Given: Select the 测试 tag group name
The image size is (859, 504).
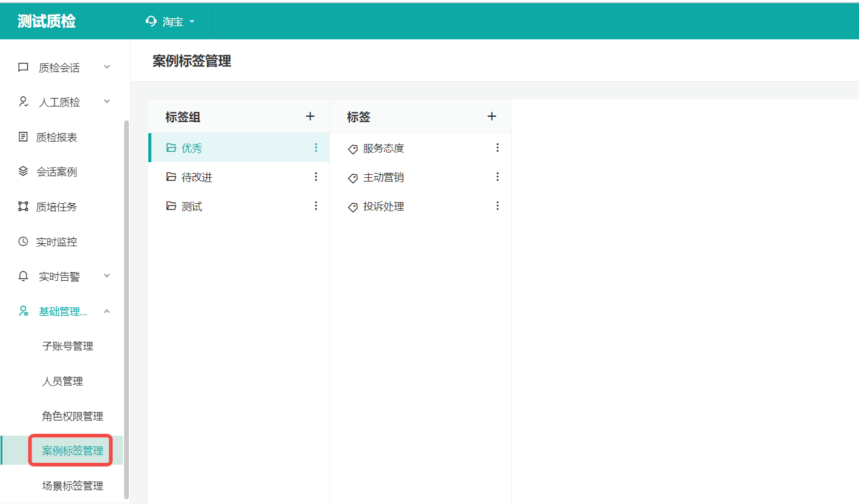Looking at the screenshot, I should coord(192,206).
